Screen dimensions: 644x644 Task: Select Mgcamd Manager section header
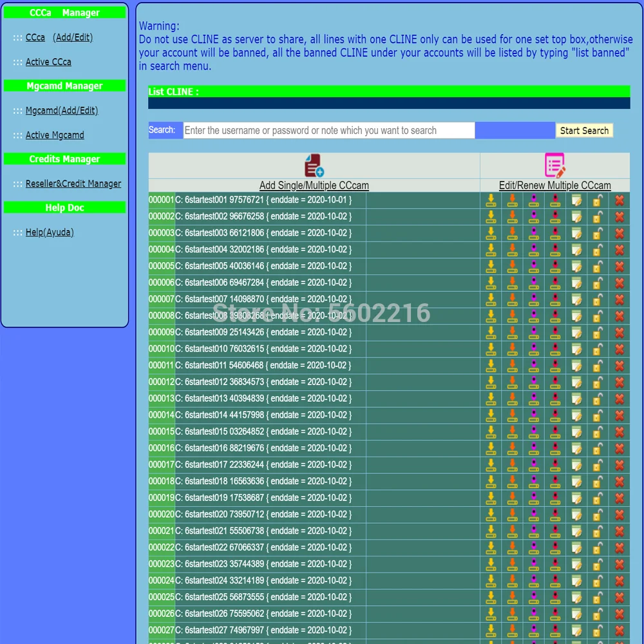(64, 86)
